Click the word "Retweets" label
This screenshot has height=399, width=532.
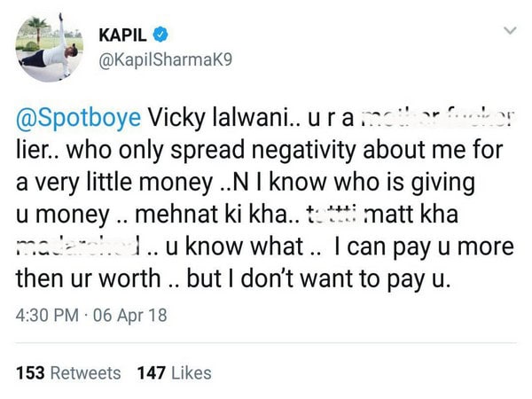tap(84, 372)
